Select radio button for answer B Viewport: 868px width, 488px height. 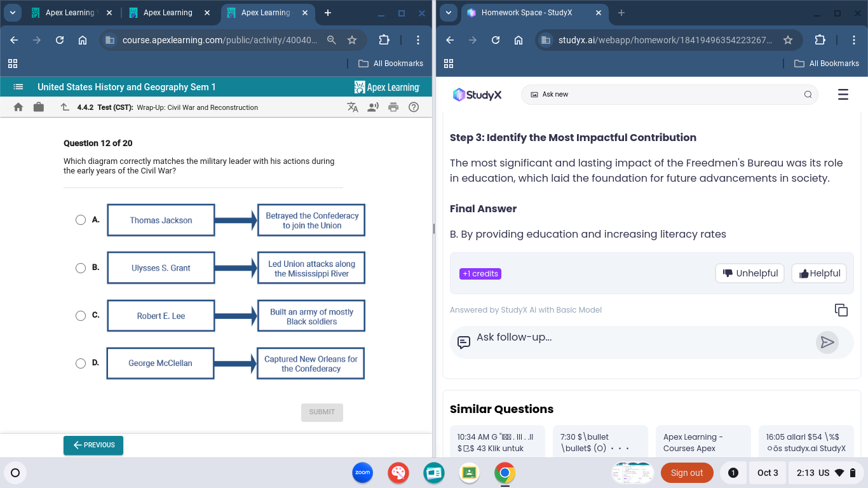pyautogui.click(x=81, y=268)
